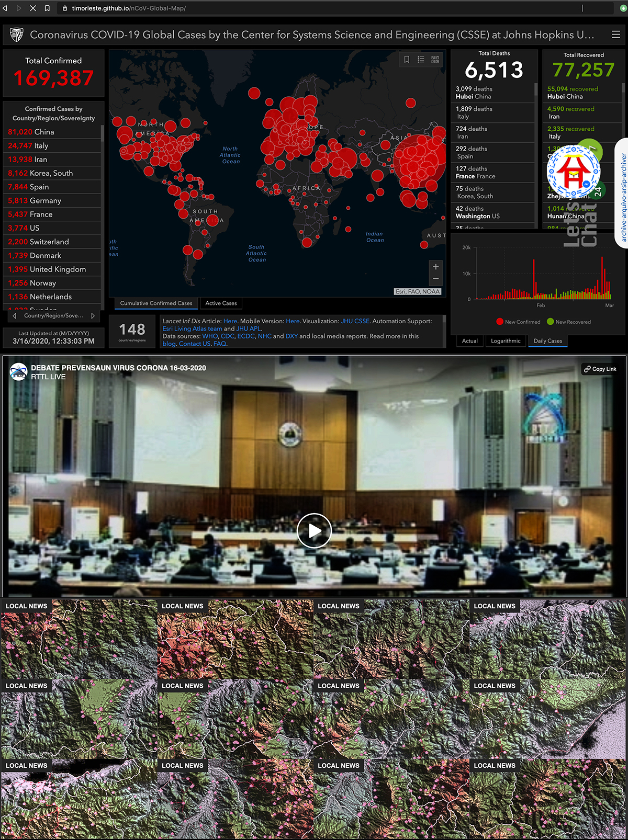Image resolution: width=628 pixels, height=840 pixels.
Task: Stop page loading with the X icon
Action: click(x=33, y=8)
